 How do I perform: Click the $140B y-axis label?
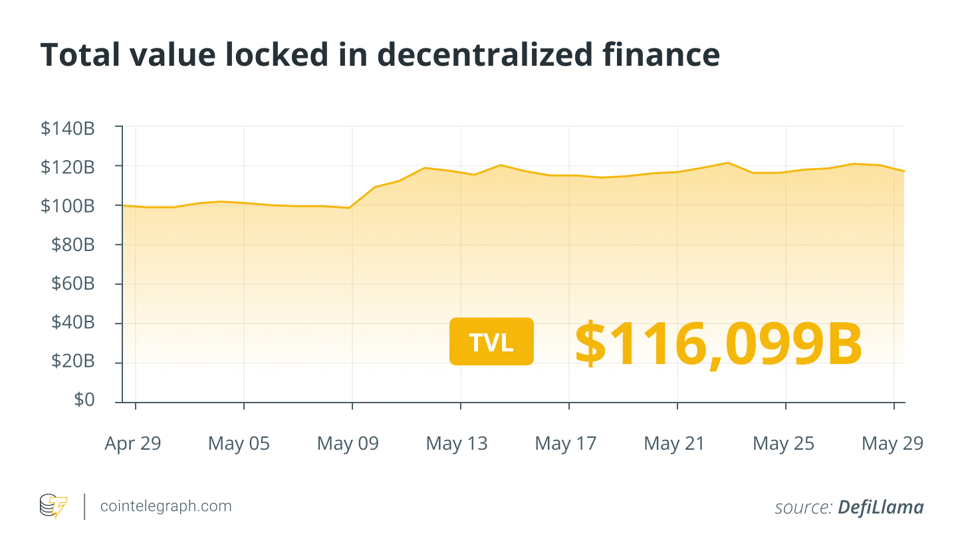click(x=68, y=128)
